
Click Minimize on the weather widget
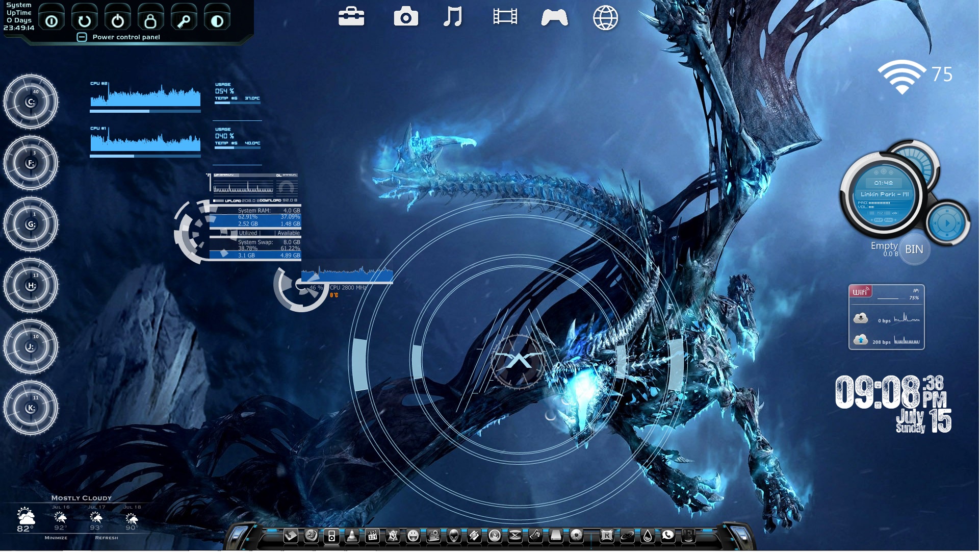(56, 538)
